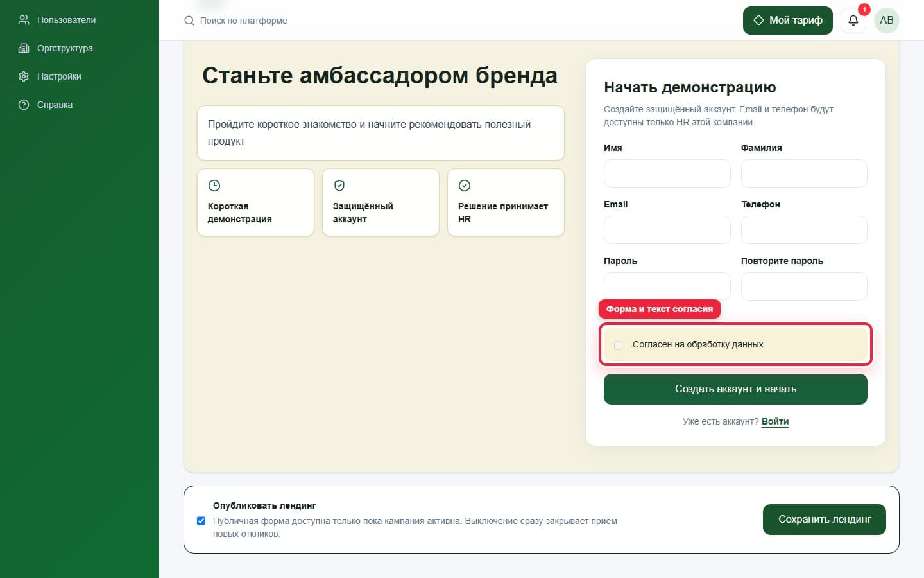Click the Пароль input field
Viewport: 924px width, 578px height.
(667, 286)
